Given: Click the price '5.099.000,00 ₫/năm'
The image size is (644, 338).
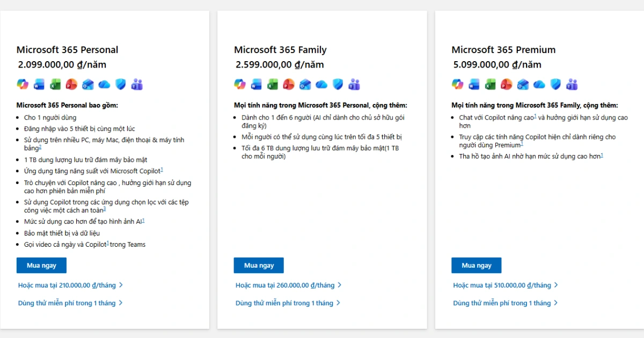Looking at the screenshot, I should coord(497,65).
